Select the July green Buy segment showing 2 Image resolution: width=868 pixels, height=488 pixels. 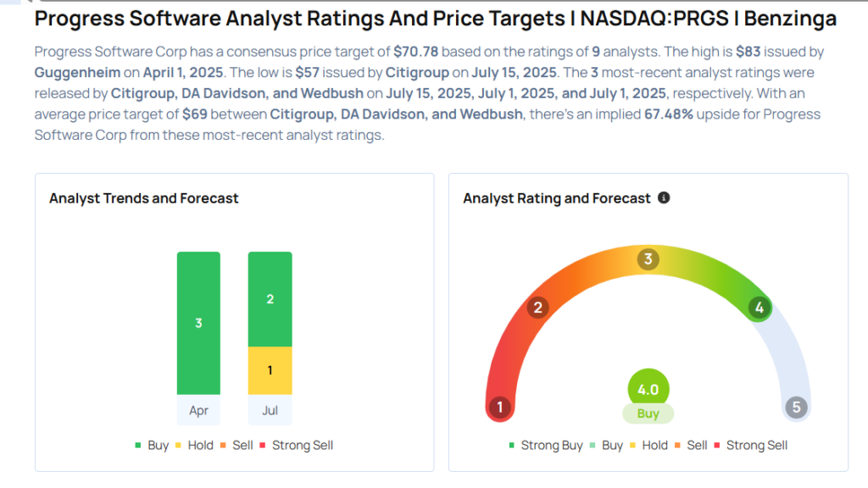click(270, 299)
